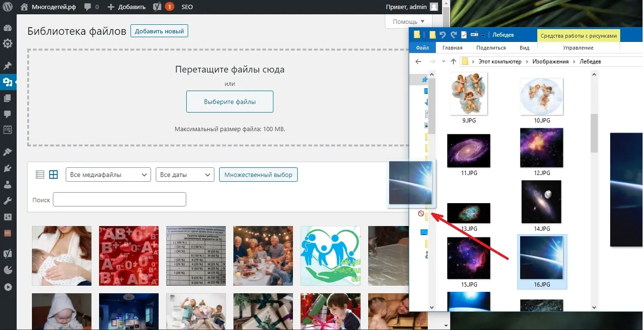Open Comments via the speech-bubble sidebar icon

click(8, 114)
